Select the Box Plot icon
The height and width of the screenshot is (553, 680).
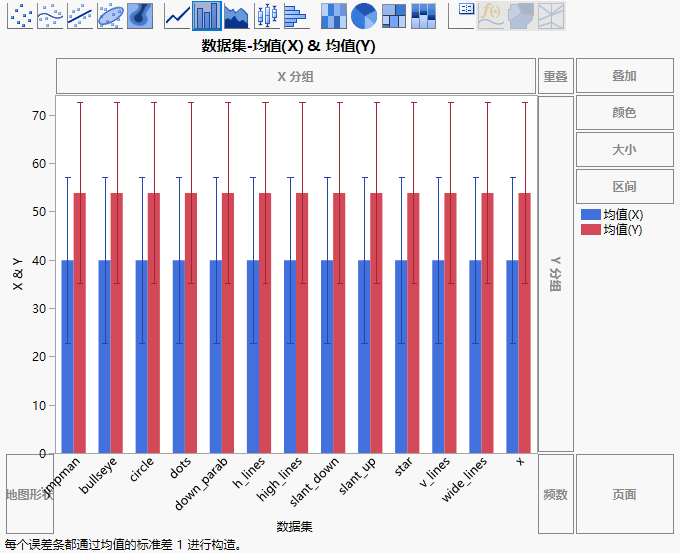(265, 15)
